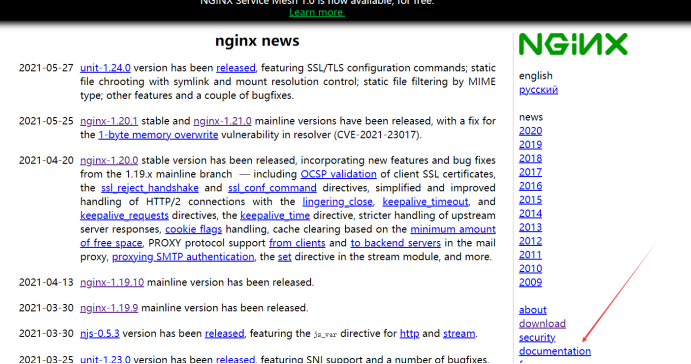Open the ssl_conf_command directive link
Image resolution: width=691 pixels, height=364 pixels.
(x=272, y=188)
